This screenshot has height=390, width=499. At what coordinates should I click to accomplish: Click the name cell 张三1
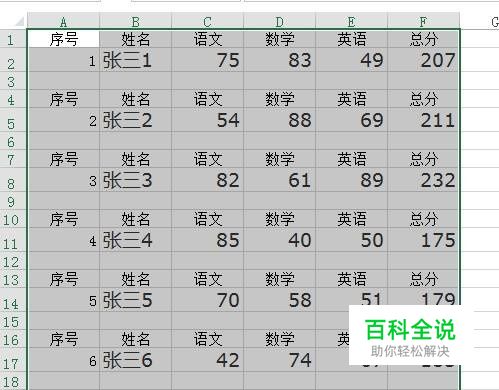(x=135, y=60)
